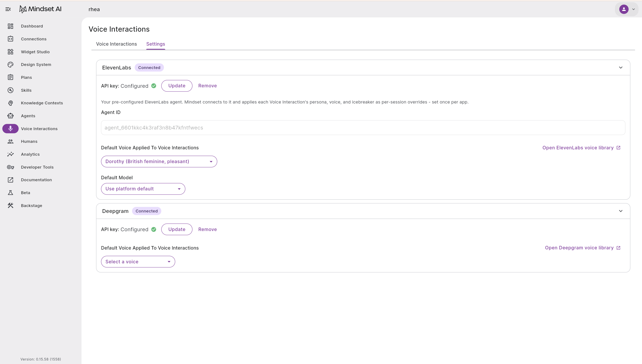This screenshot has height=364, width=642.
Task: Open Plans clipboard icon
Action: (10, 77)
